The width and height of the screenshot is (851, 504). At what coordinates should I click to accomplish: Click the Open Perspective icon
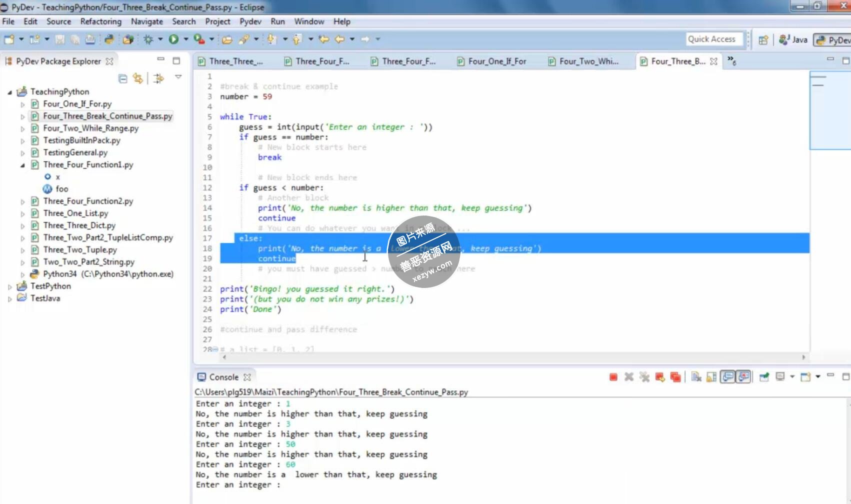(763, 40)
